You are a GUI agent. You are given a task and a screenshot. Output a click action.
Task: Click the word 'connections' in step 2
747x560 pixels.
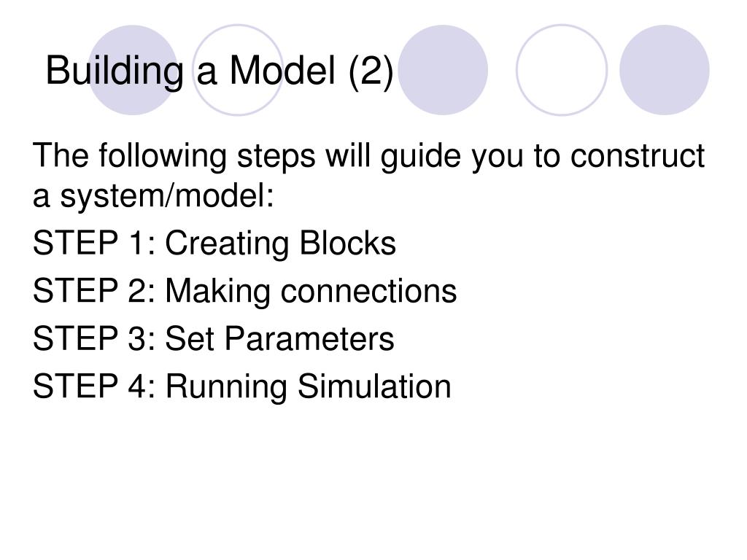(x=368, y=291)
